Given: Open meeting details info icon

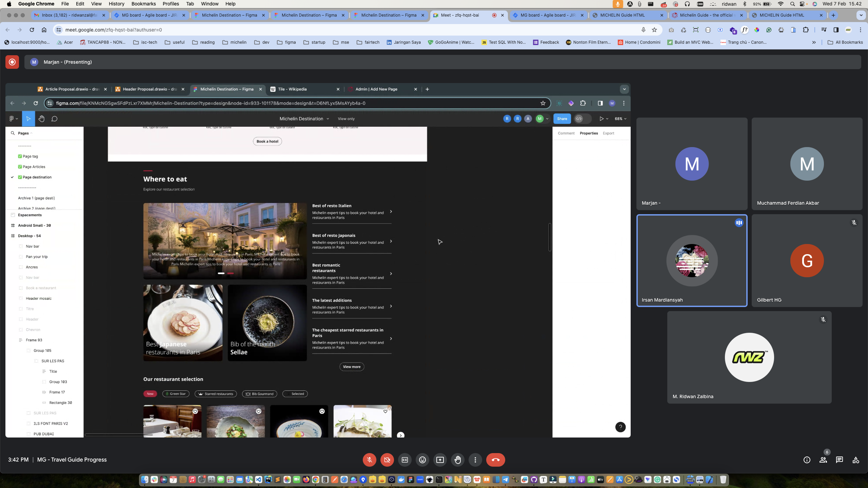Looking at the screenshot, I should [807, 460].
